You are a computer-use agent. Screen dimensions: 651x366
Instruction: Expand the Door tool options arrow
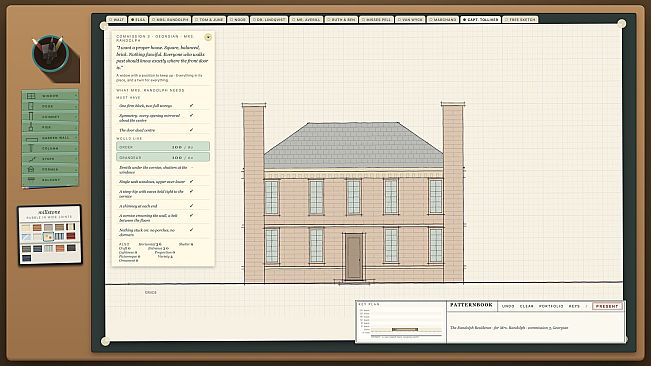coord(76,106)
